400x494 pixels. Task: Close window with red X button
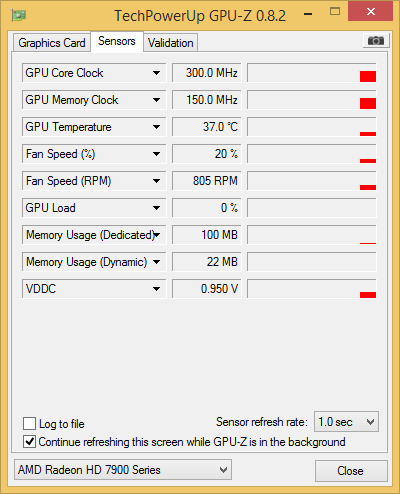coord(371,12)
